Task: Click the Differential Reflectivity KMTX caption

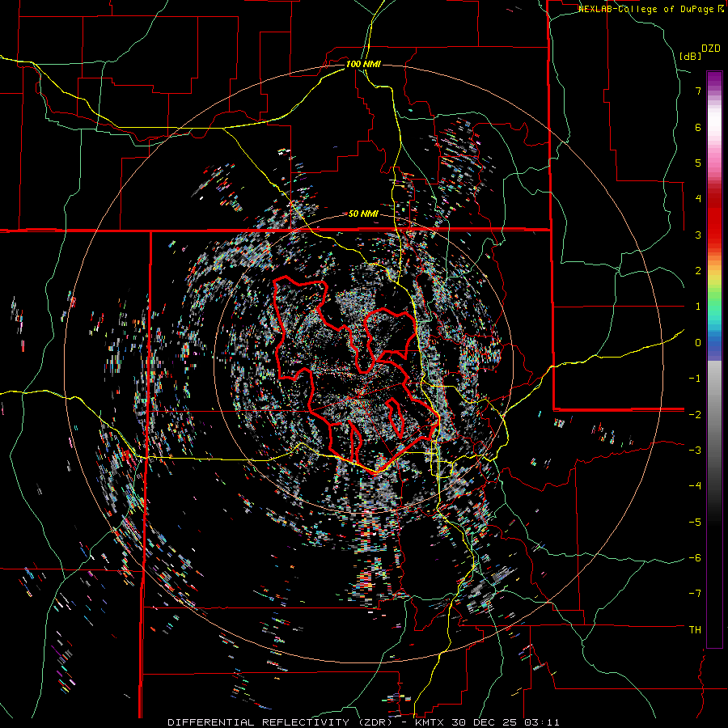Action: [363, 722]
